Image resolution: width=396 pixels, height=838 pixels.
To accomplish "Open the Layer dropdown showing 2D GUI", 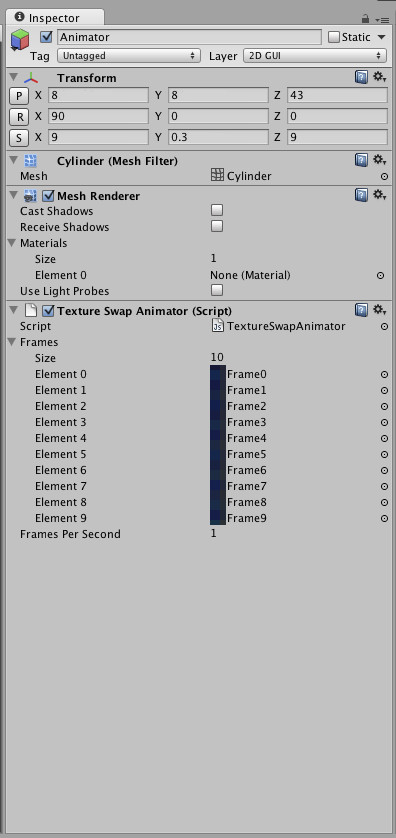I will (315, 56).
